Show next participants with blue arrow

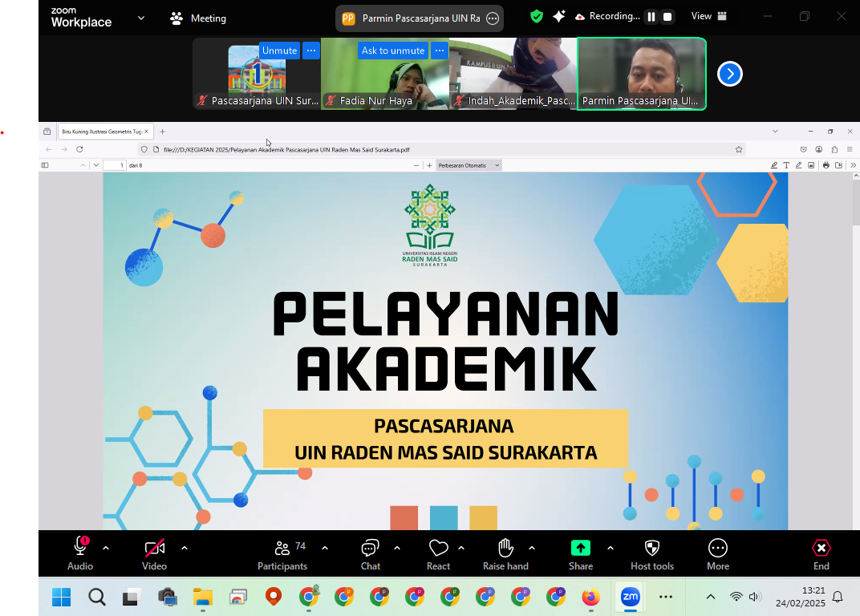click(729, 74)
